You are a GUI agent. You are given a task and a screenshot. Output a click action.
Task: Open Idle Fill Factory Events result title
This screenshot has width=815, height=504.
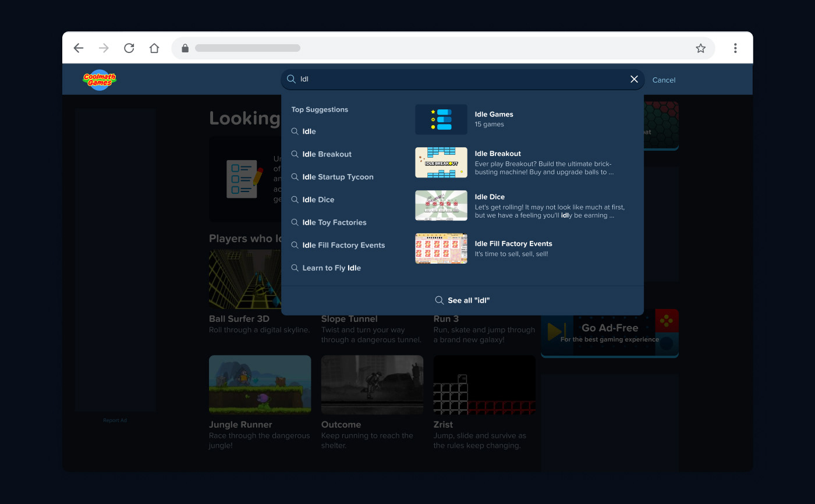coord(513,244)
